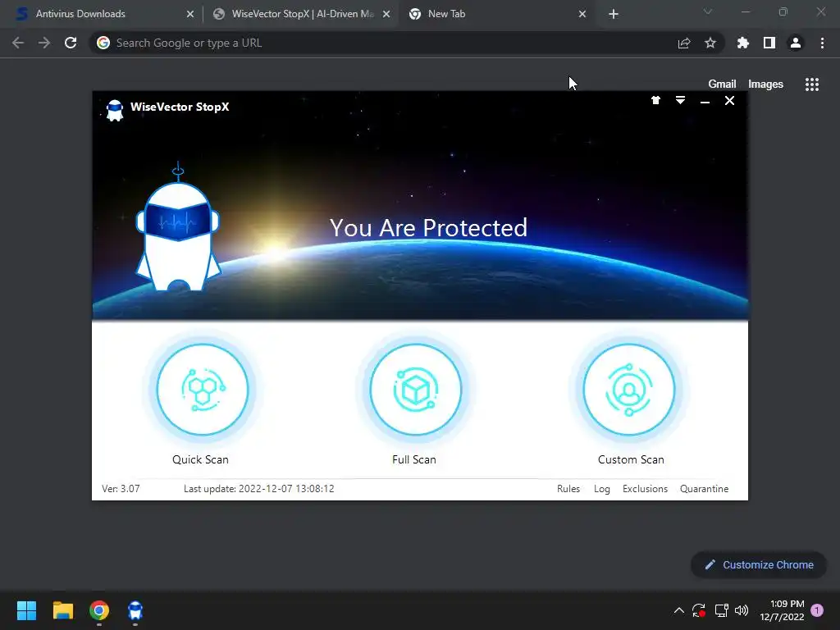Open the Rules link
The width and height of the screenshot is (840, 630).
568,489
